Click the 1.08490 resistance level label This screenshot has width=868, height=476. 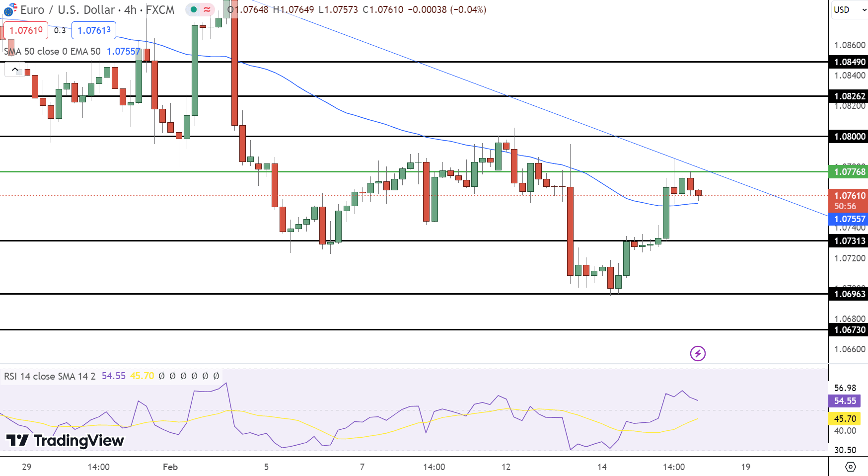click(849, 62)
